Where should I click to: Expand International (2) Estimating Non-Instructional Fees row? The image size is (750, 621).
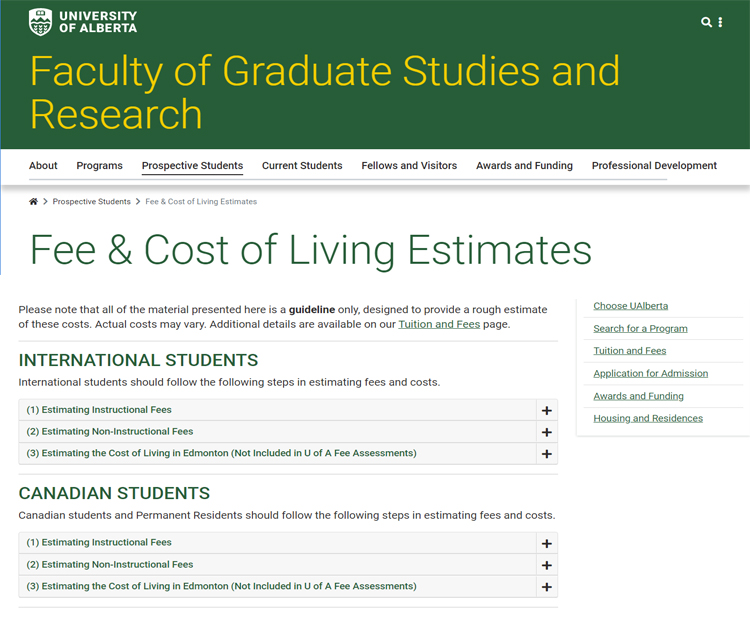pyautogui.click(x=288, y=432)
